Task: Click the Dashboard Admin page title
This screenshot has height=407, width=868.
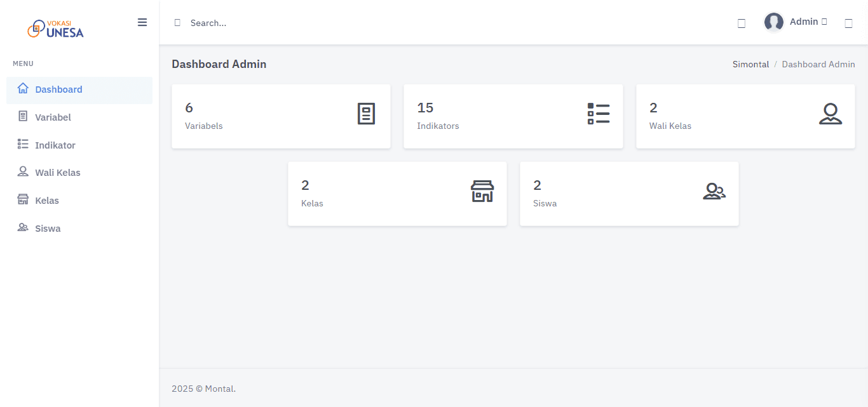Action: [219, 64]
